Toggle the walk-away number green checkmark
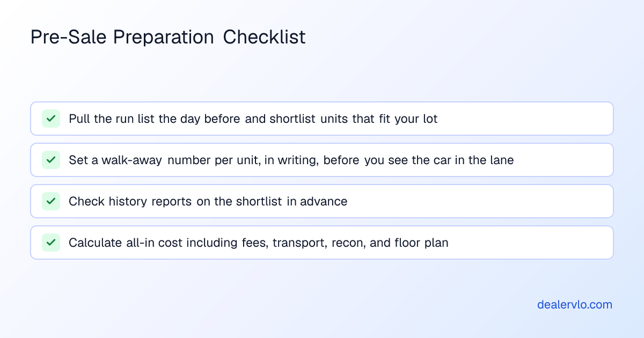The image size is (644, 338). coord(51,160)
